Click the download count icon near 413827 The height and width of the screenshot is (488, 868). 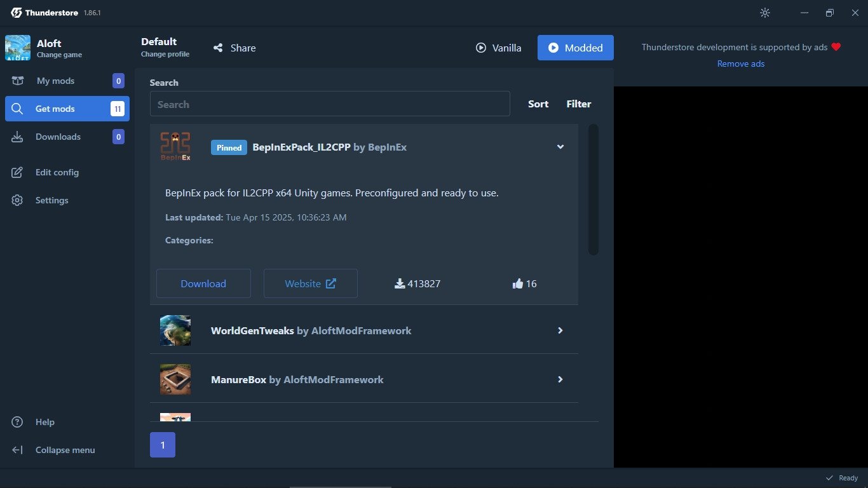[x=400, y=283]
